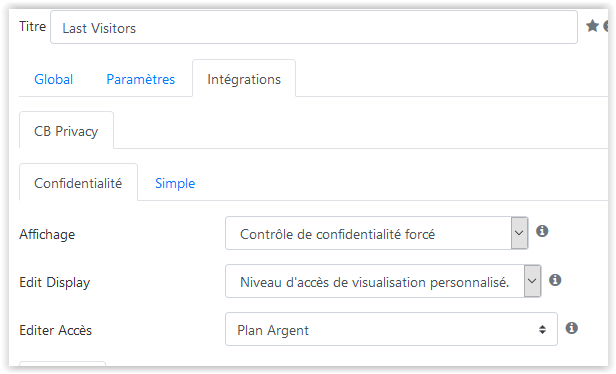This screenshot has height=374, width=616.
Task: Click the info icon next to Affichage dropdown
Action: pyautogui.click(x=542, y=231)
